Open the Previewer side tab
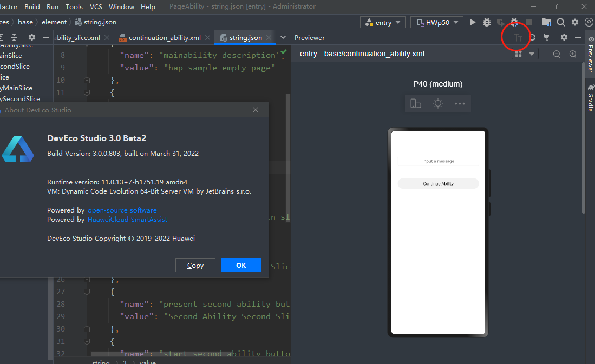595x364 pixels. (591, 55)
